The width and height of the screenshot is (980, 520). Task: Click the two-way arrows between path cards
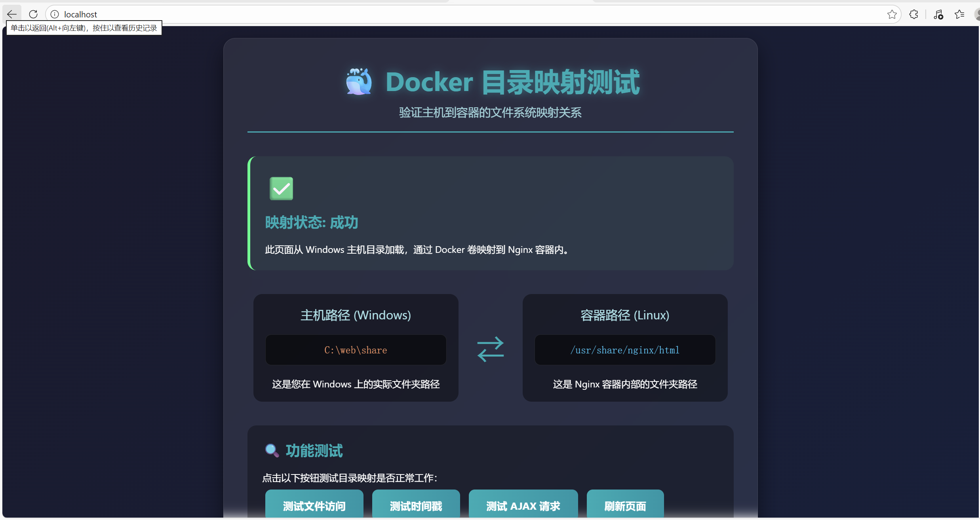pos(490,349)
